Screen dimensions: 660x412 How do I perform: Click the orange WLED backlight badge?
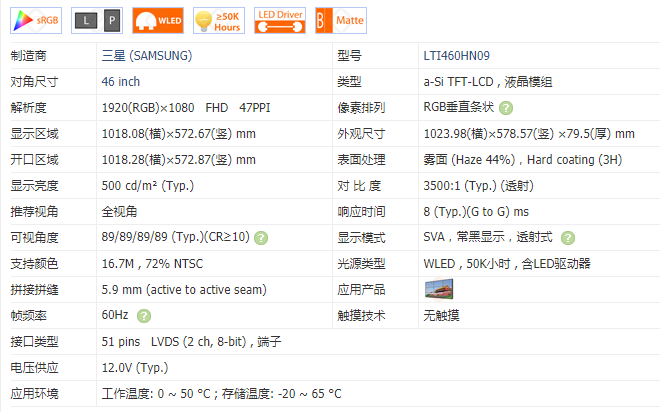(156, 20)
